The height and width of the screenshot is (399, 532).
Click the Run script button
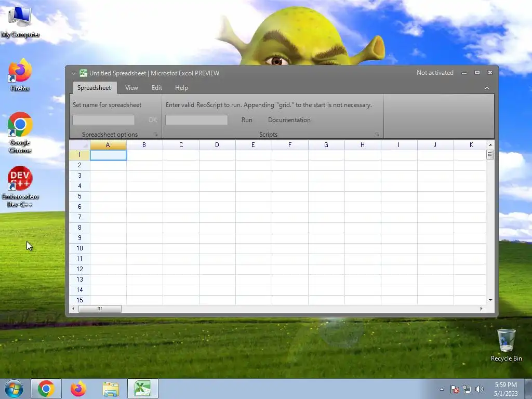[x=247, y=120]
